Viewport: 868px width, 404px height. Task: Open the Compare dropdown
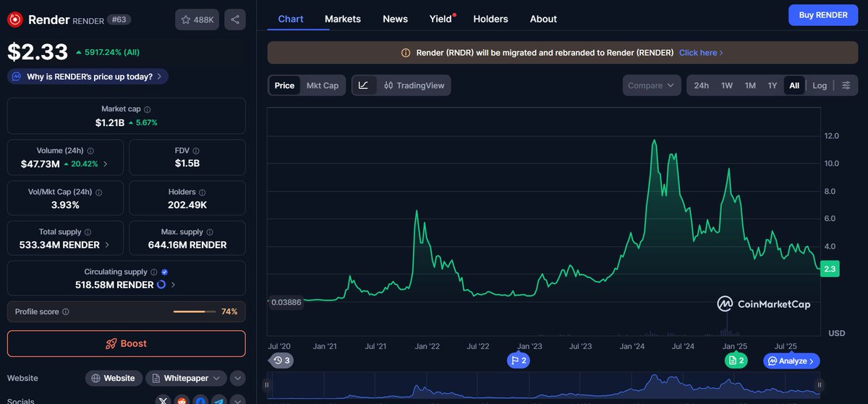(651, 85)
